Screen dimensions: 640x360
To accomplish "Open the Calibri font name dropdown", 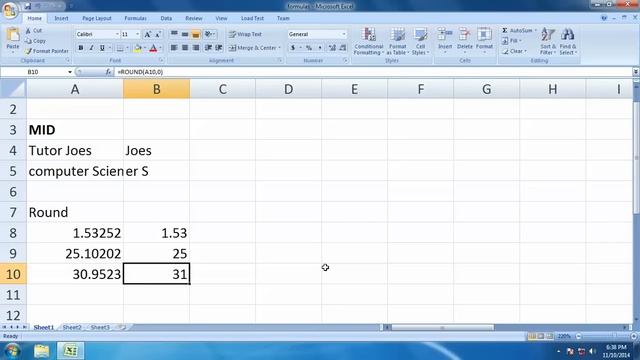I will coord(117,34).
